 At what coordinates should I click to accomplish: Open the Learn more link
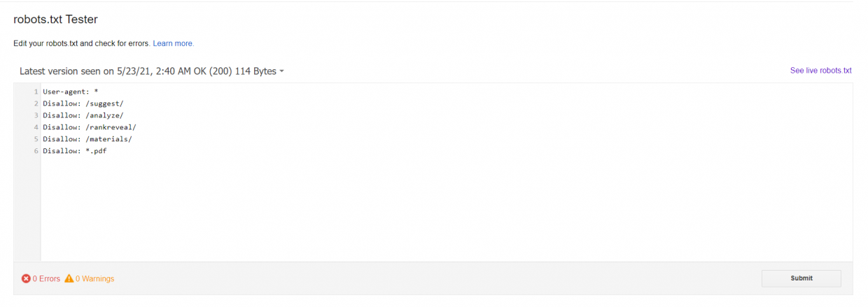[x=174, y=43]
